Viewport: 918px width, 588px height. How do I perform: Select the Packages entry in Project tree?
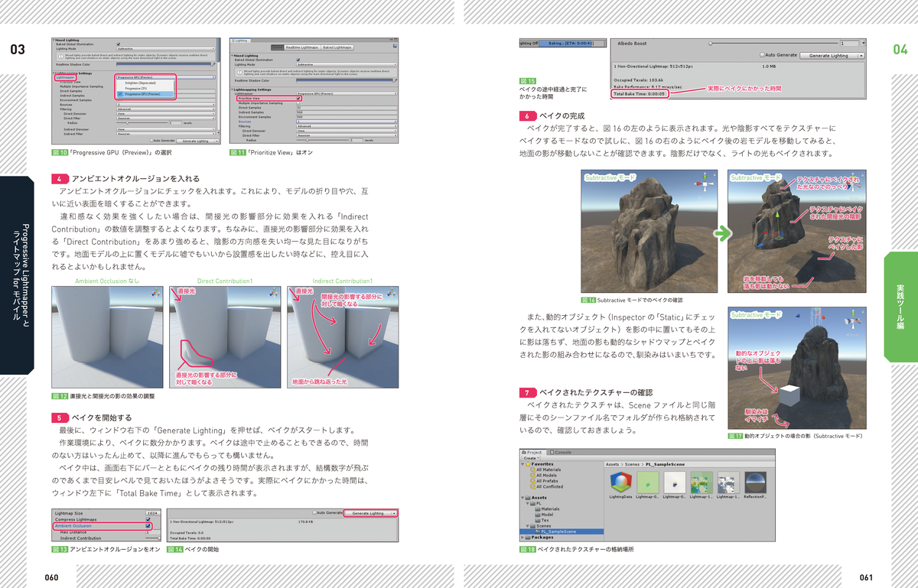point(542,538)
